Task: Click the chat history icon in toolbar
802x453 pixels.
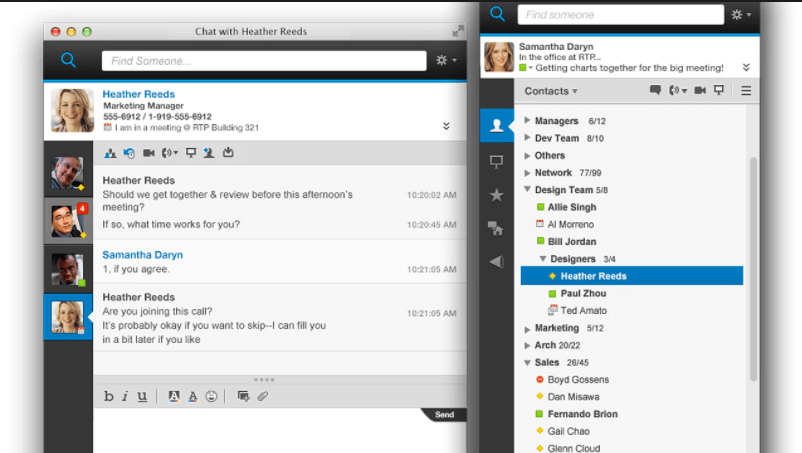Action: 129,153
